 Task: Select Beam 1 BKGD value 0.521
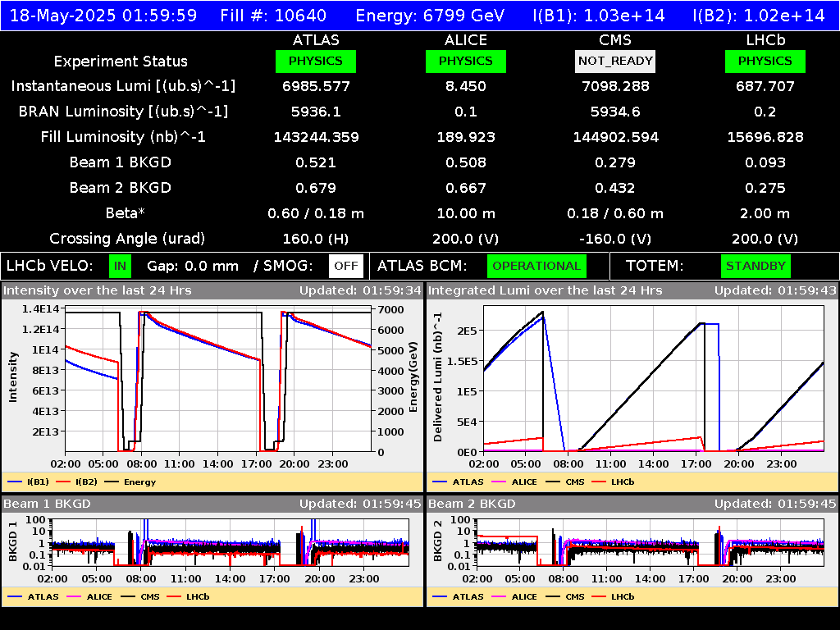[x=316, y=162]
